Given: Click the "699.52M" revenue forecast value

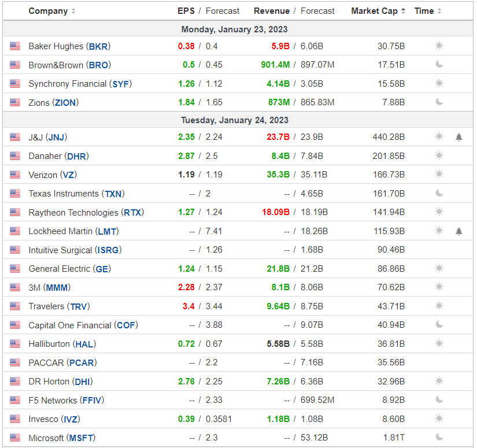Looking at the screenshot, I should tap(317, 400).
